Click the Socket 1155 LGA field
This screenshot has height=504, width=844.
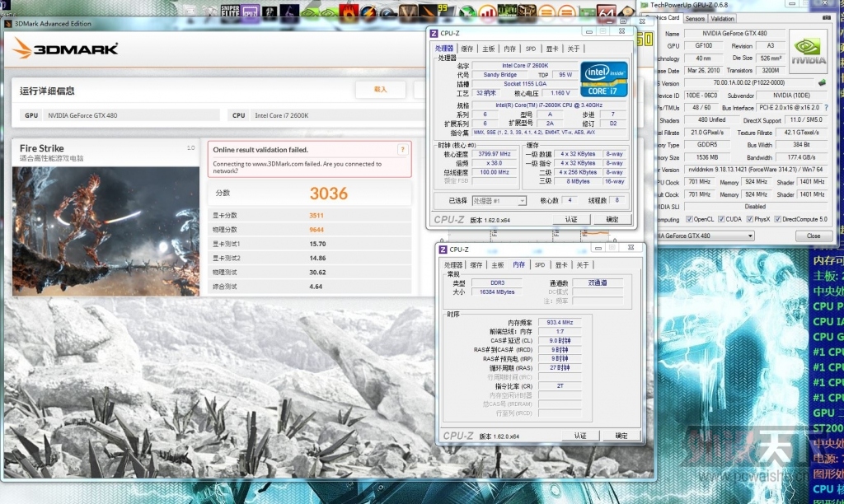pyautogui.click(x=525, y=84)
